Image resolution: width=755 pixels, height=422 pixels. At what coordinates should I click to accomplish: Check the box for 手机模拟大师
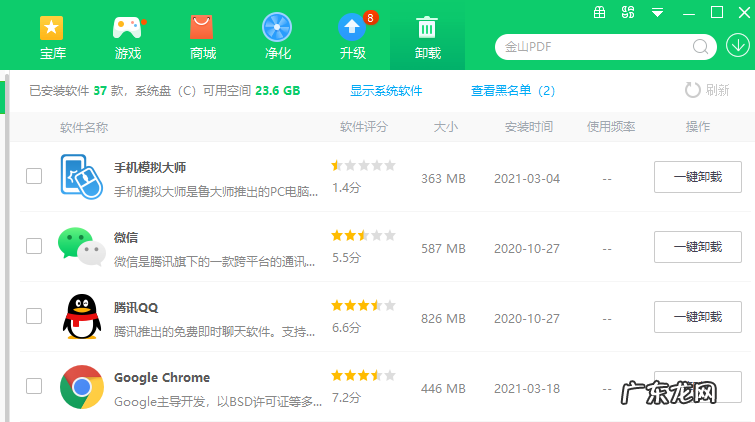[34, 176]
